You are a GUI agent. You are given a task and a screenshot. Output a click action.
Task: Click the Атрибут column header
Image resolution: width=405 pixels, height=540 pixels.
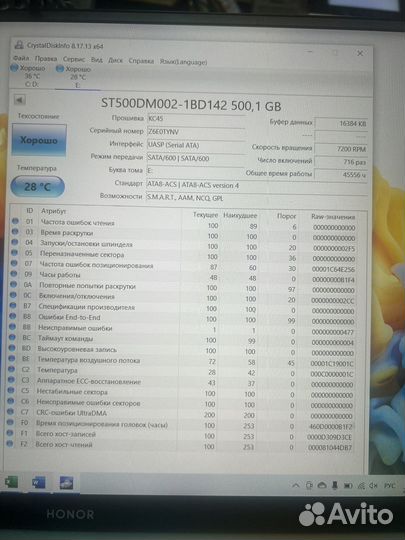[x=53, y=211]
